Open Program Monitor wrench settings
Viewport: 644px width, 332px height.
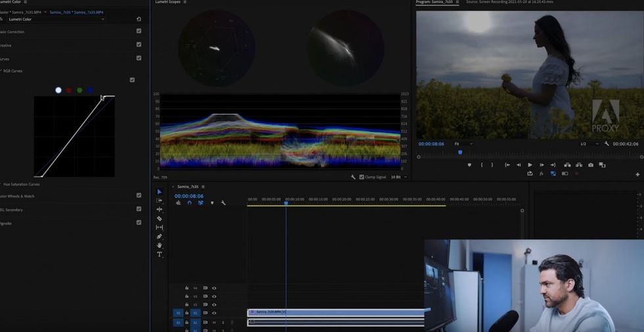tap(607, 144)
